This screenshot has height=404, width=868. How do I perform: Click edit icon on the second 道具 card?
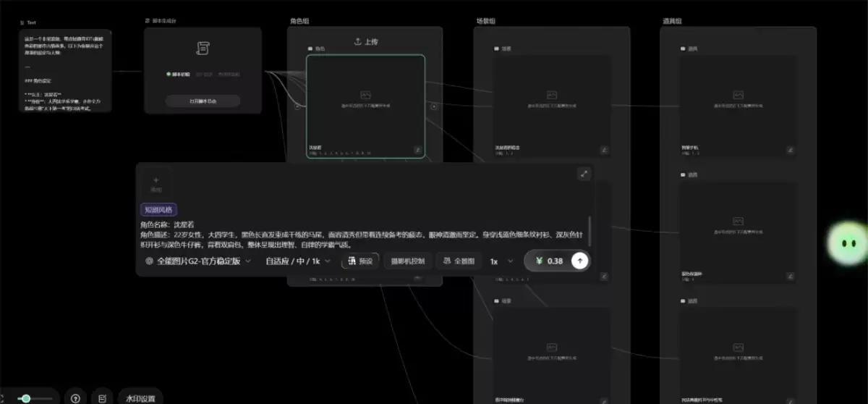point(790,277)
